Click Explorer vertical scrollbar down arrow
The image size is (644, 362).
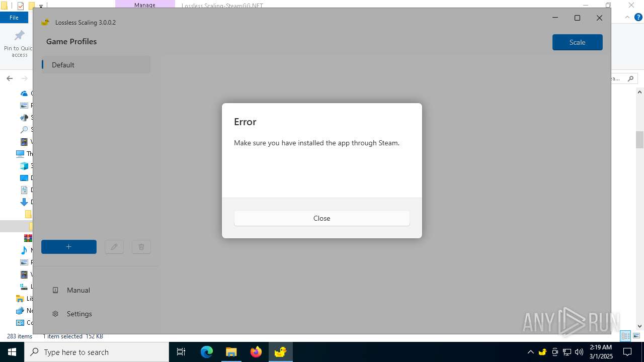click(640, 326)
